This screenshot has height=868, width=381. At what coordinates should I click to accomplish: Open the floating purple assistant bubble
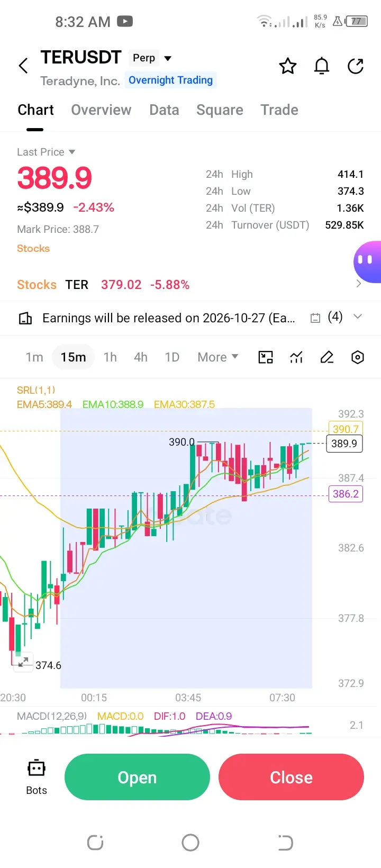coord(367,261)
